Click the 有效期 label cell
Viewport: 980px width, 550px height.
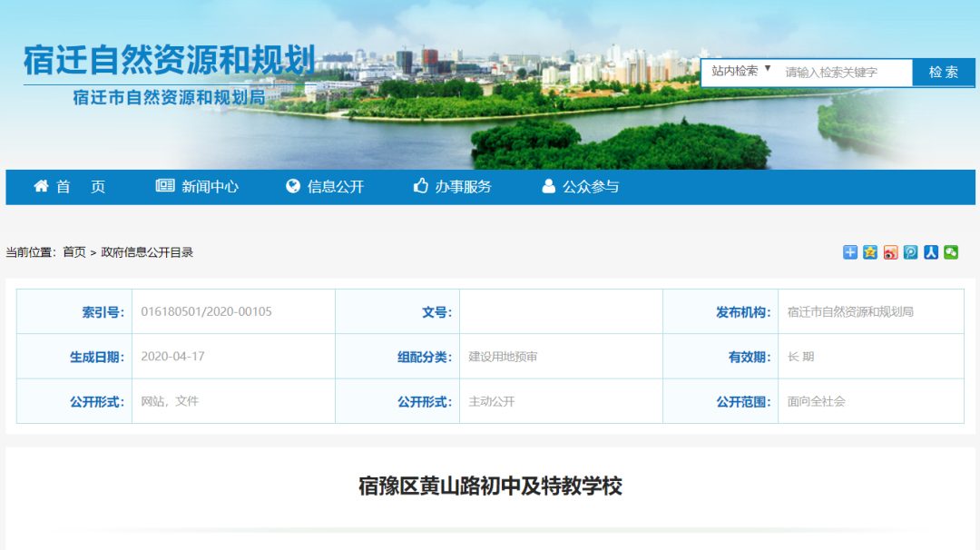point(720,357)
